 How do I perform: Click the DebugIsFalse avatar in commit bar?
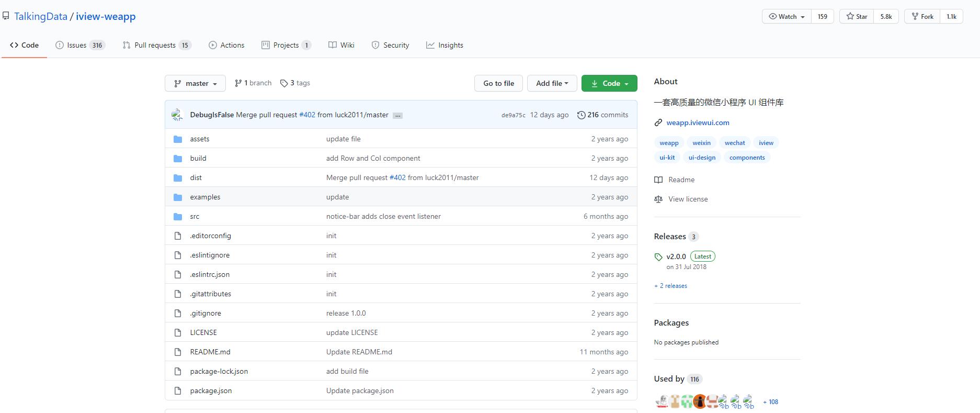tap(178, 115)
